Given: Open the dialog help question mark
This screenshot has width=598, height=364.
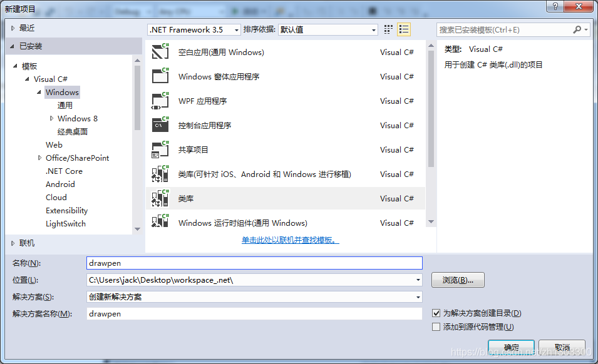Looking at the screenshot, I should coord(555,6).
